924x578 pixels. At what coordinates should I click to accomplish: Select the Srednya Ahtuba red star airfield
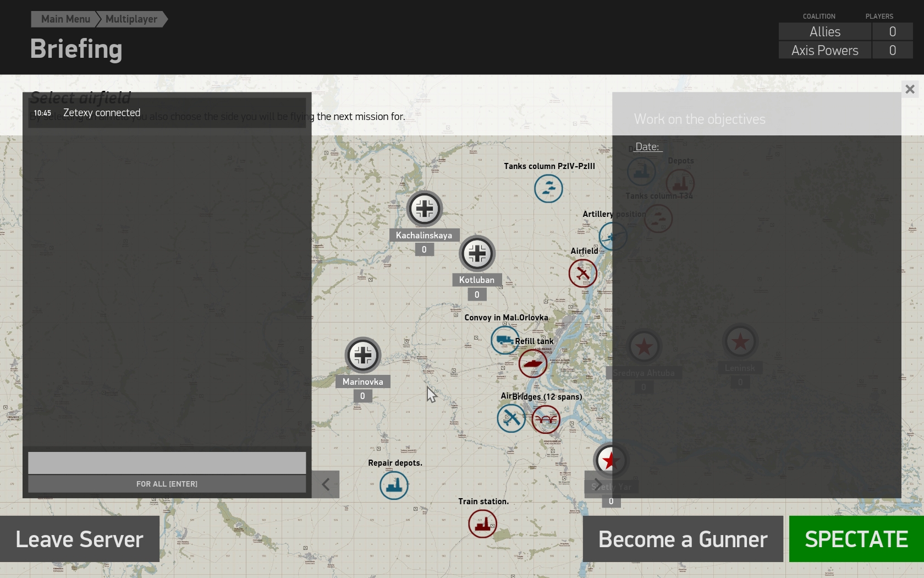click(644, 347)
